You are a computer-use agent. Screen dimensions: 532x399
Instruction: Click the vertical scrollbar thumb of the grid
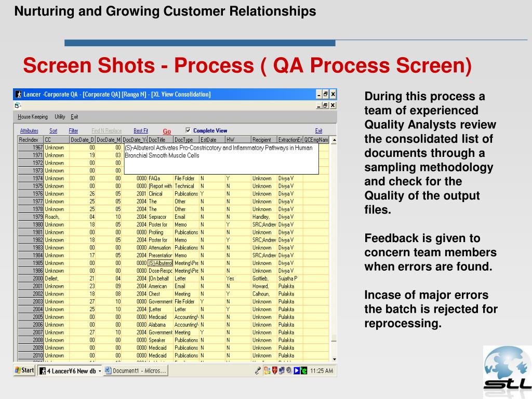click(334, 338)
